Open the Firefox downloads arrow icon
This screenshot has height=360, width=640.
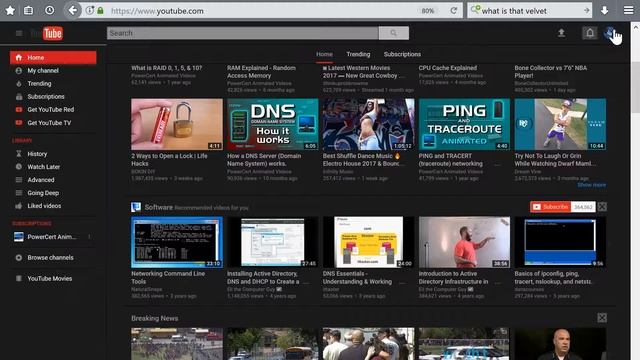point(604,11)
